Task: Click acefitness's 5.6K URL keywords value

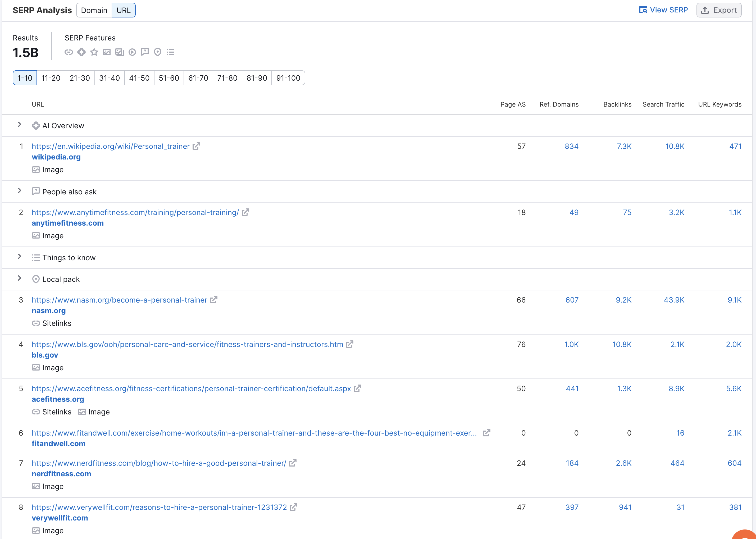Action: coord(734,389)
